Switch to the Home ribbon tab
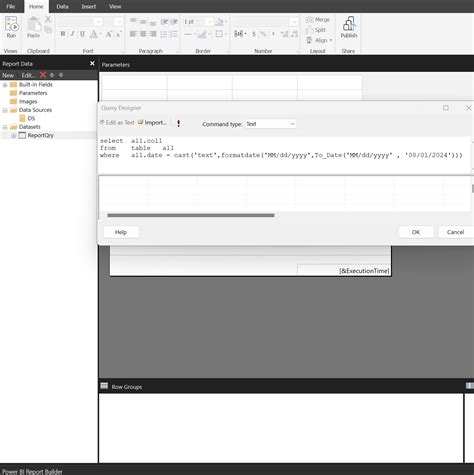Image resolution: width=474 pixels, height=475 pixels. pos(36,6)
